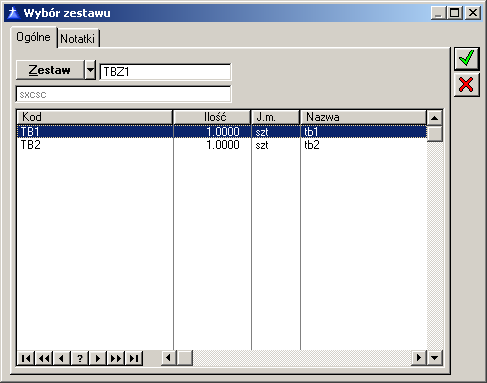The width and height of the screenshot is (487, 383).
Task: Open the question mark search button
Action: pyautogui.click(x=80, y=358)
